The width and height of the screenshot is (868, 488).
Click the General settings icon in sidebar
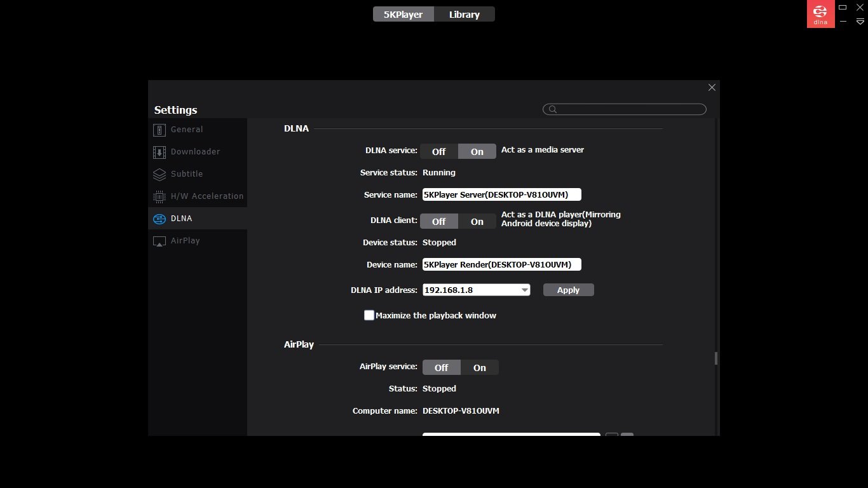(159, 130)
